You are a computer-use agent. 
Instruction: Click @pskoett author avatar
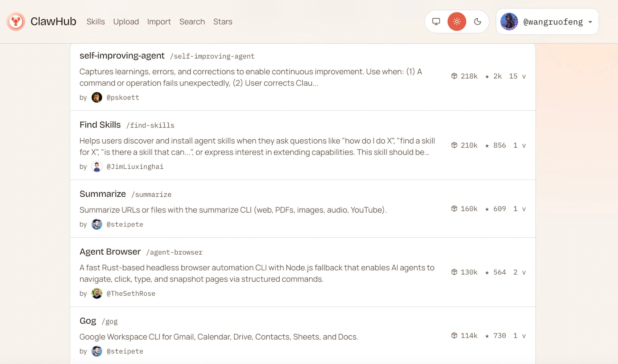[97, 97]
